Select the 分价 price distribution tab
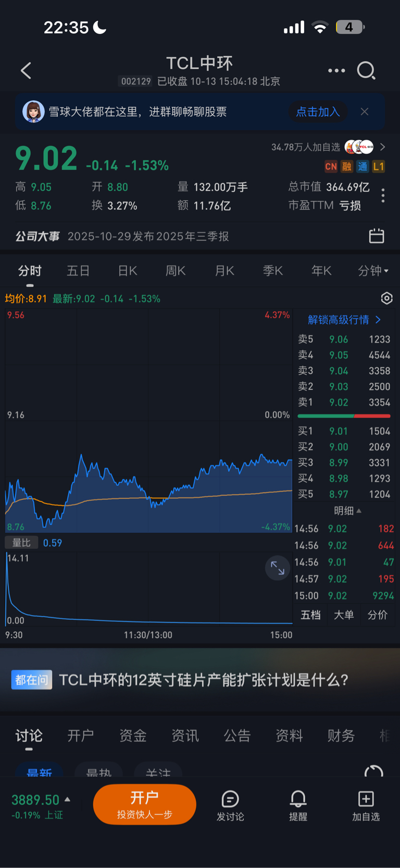The image size is (400, 868). click(377, 615)
